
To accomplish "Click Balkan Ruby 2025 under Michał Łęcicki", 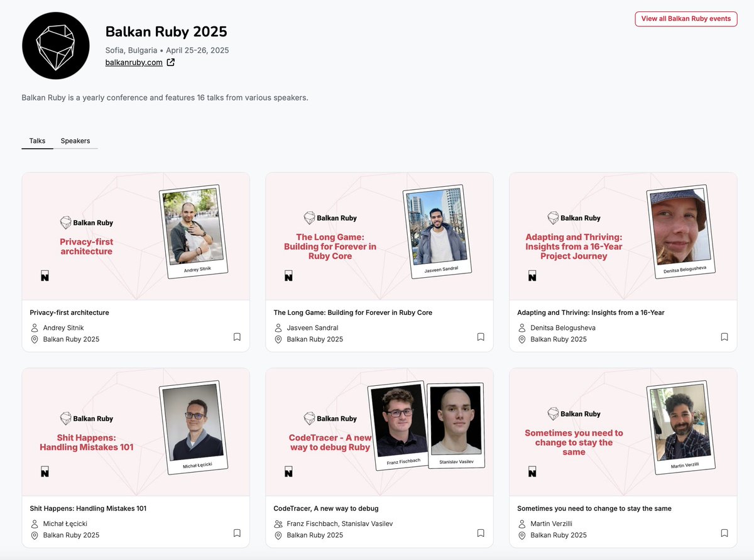I will (71, 535).
